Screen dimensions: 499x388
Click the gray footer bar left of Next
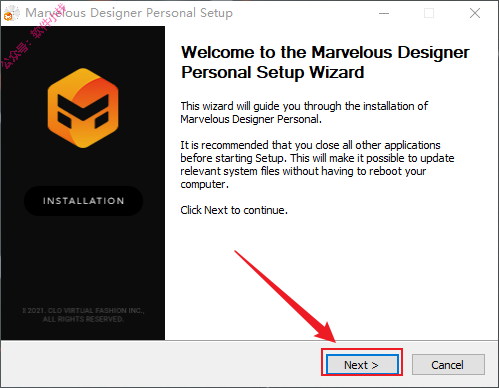160,364
